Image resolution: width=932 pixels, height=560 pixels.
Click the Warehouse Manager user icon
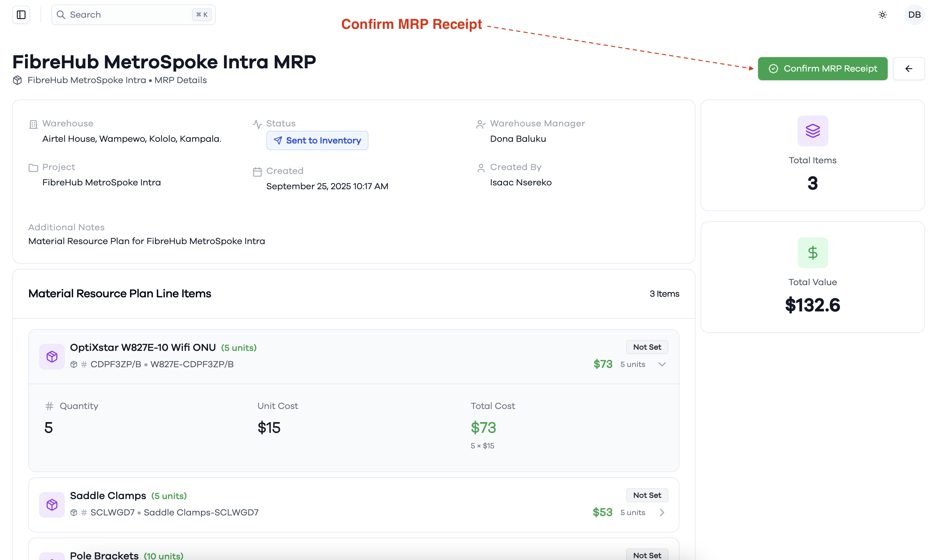[x=480, y=124]
